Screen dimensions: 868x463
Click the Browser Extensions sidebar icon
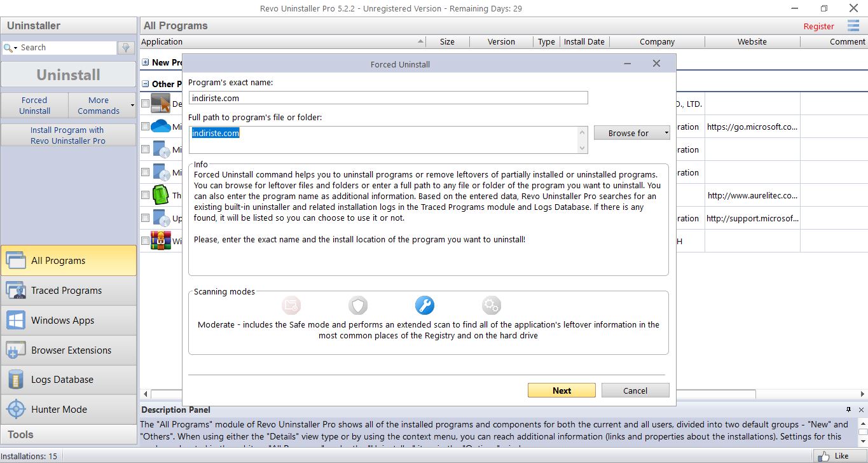coord(16,350)
